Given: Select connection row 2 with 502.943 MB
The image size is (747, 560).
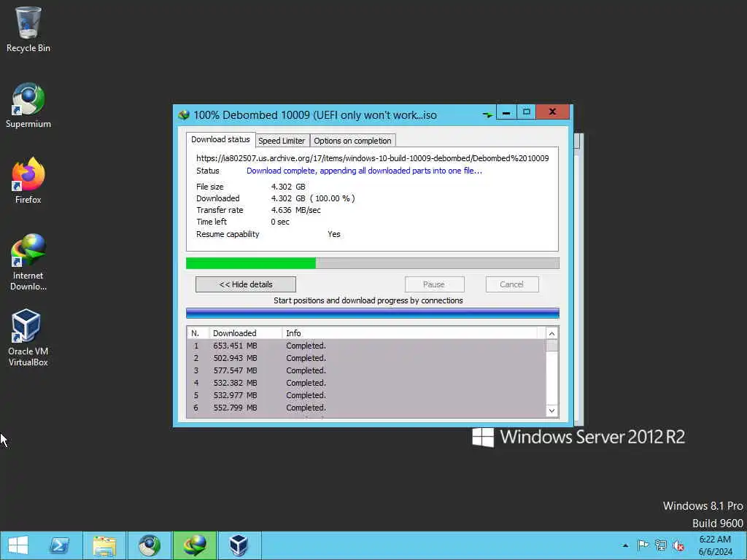Looking at the screenshot, I should click(366, 358).
